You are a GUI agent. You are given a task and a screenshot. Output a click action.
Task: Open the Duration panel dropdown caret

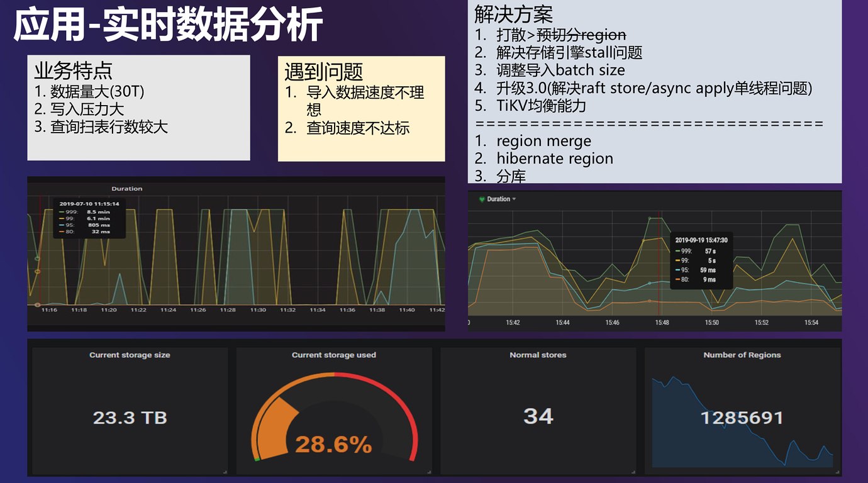[x=514, y=199]
